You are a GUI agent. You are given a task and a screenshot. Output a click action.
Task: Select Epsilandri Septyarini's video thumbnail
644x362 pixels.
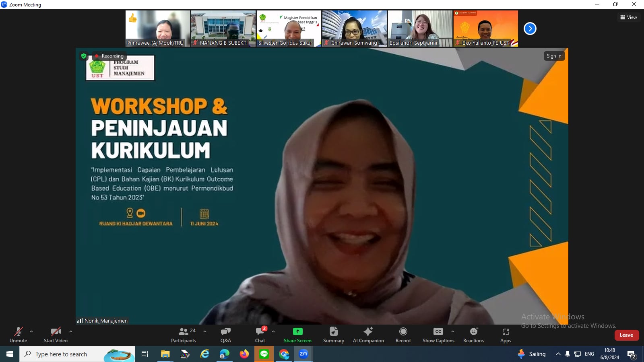[x=420, y=29]
